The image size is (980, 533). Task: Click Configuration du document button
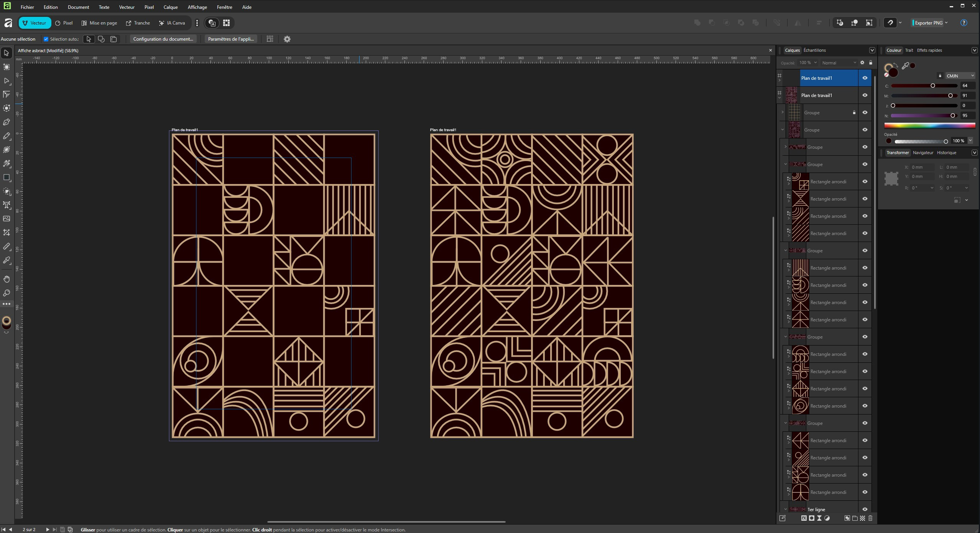coord(163,39)
